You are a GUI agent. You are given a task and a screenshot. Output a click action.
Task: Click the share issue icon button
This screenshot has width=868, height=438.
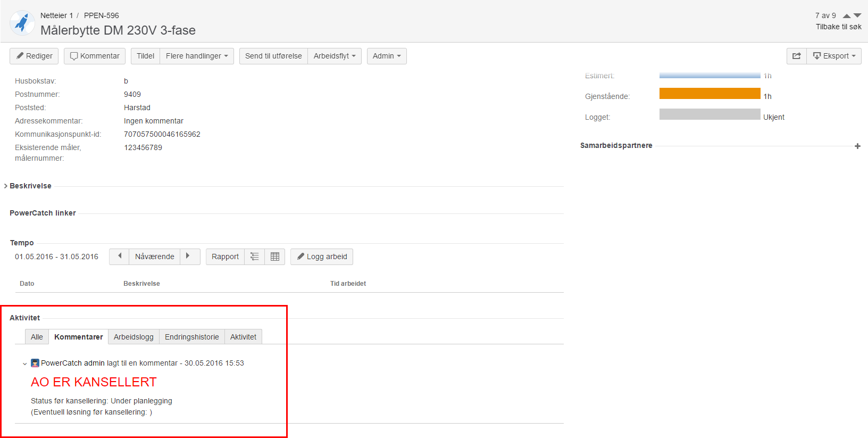[796, 56]
